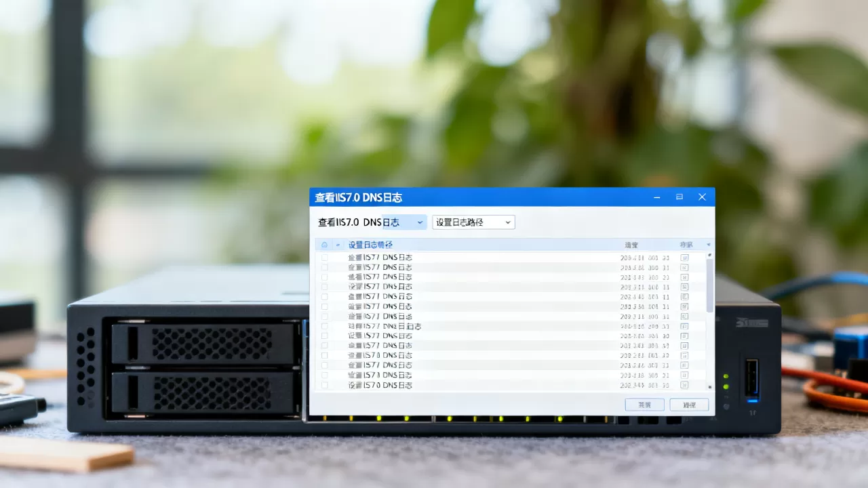Click the date value of the last row
868x488 pixels.
[x=645, y=385]
